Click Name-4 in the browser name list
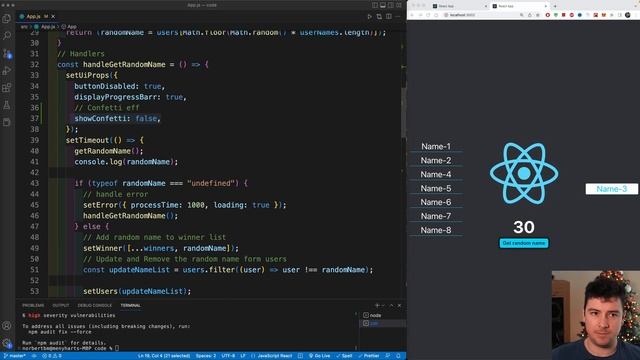The height and width of the screenshot is (360, 640). coord(436,175)
